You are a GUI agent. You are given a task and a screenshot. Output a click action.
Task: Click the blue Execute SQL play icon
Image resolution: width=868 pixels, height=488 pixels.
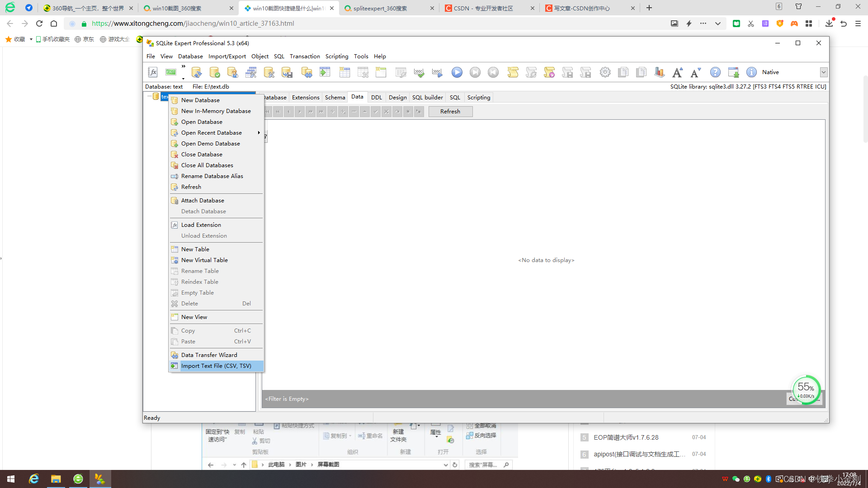pyautogui.click(x=457, y=72)
